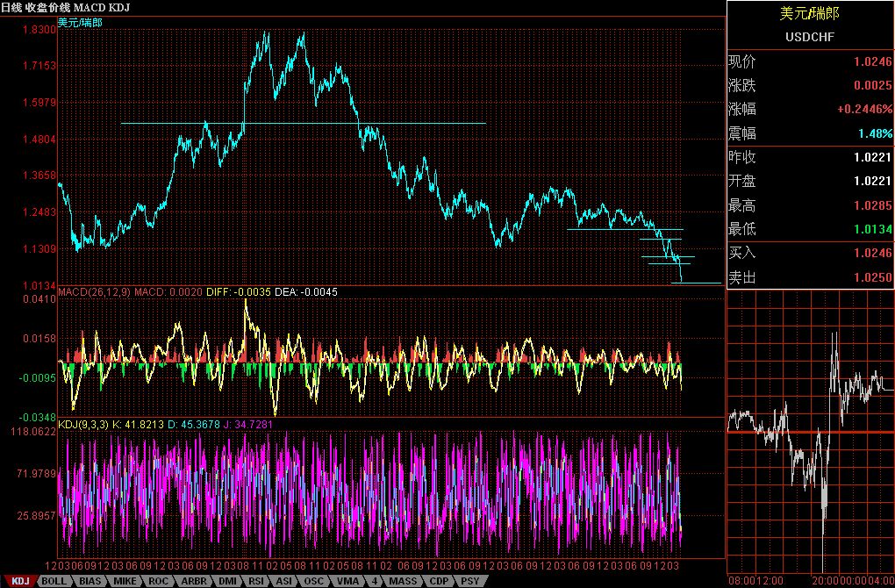Click the intraday mini chart
This screenshot has width=895, height=588.
[x=810, y=430]
